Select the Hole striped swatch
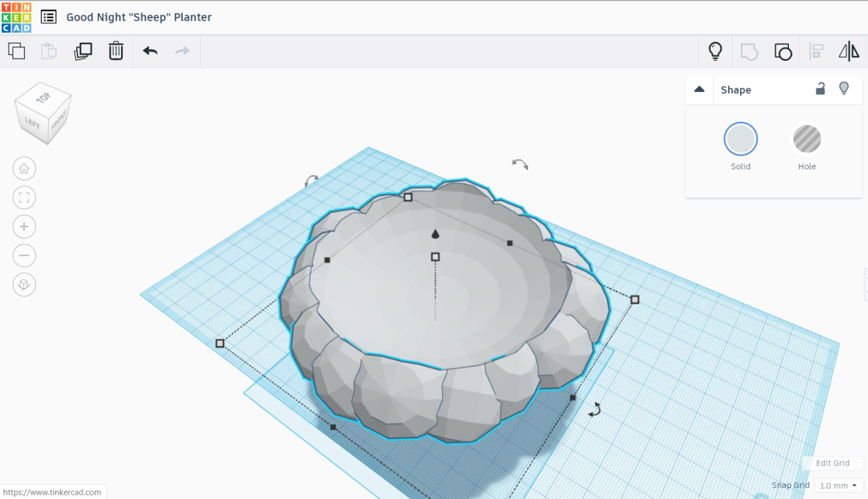This screenshot has width=868, height=499. click(807, 139)
